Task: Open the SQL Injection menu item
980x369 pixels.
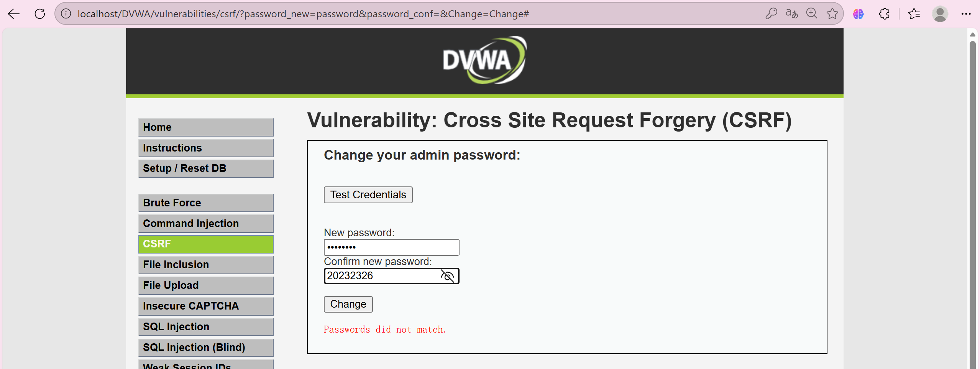Action: [206, 327]
